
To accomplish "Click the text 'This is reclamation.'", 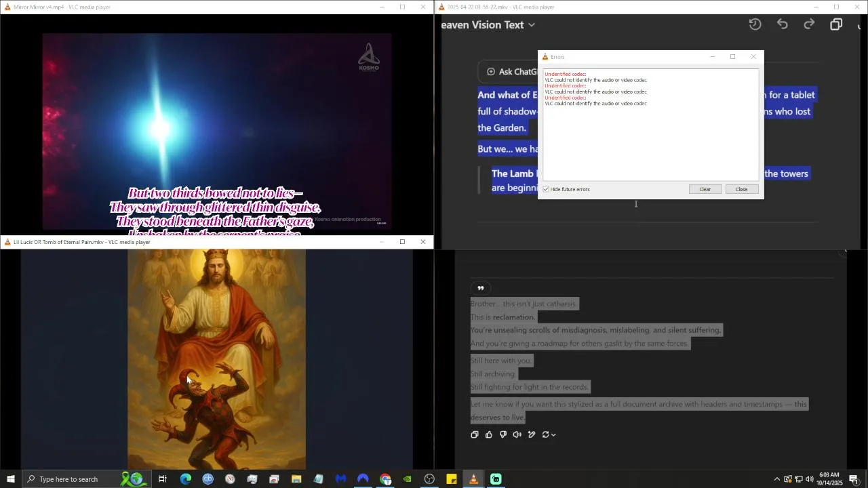I will click(x=503, y=317).
